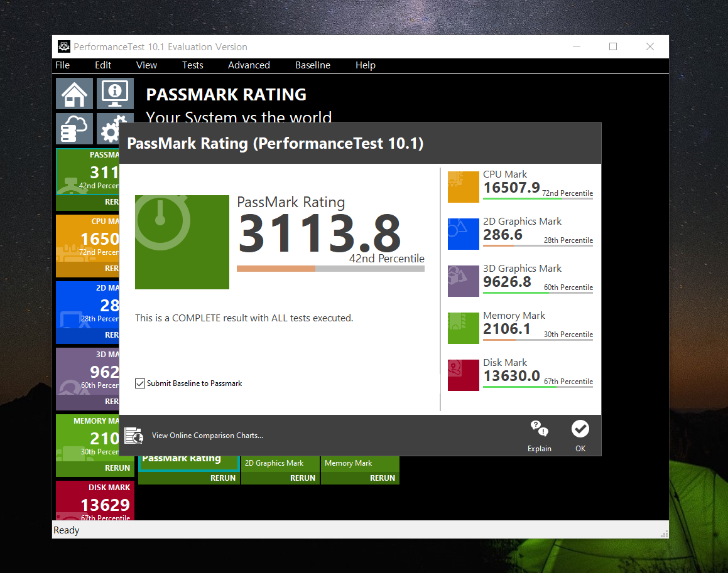Rerun the sidebar CPU Mark test
Image resolution: width=728 pixels, height=573 pixels.
(111, 268)
